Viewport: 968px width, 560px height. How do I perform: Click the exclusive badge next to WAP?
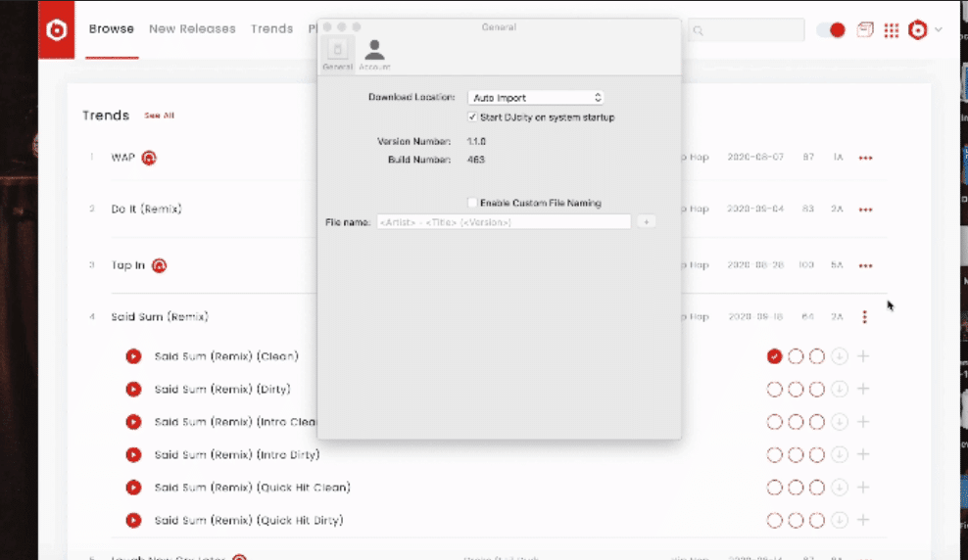[x=149, y=158]
